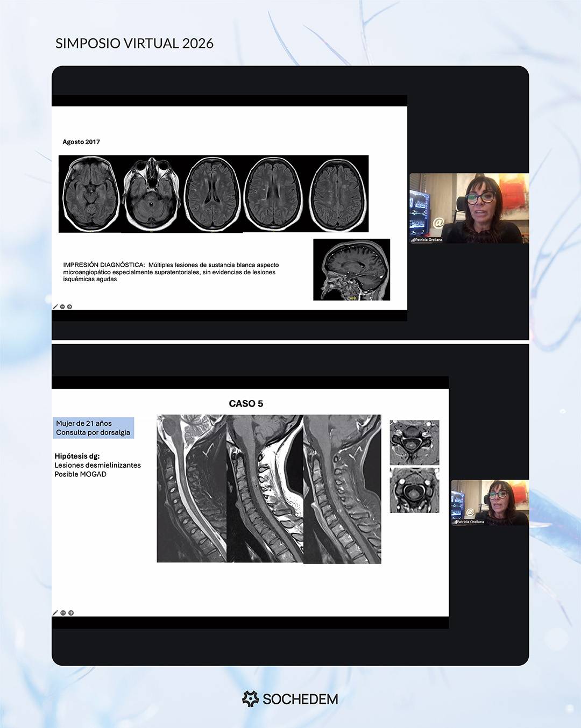This screenshot has width=581, height=728.
Task: Click the signal bars icon in the upper webcam label
Action: pos(413,240)
